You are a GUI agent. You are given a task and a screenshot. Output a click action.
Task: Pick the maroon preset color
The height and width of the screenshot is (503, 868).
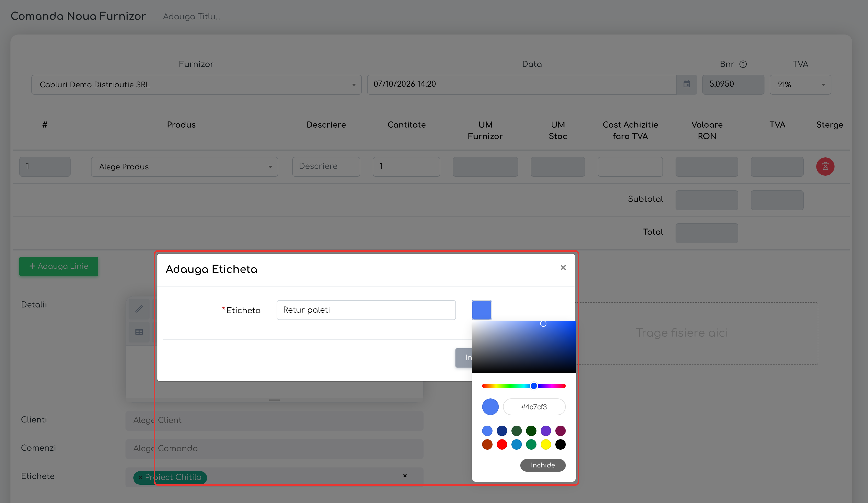(x=561, y=431)
